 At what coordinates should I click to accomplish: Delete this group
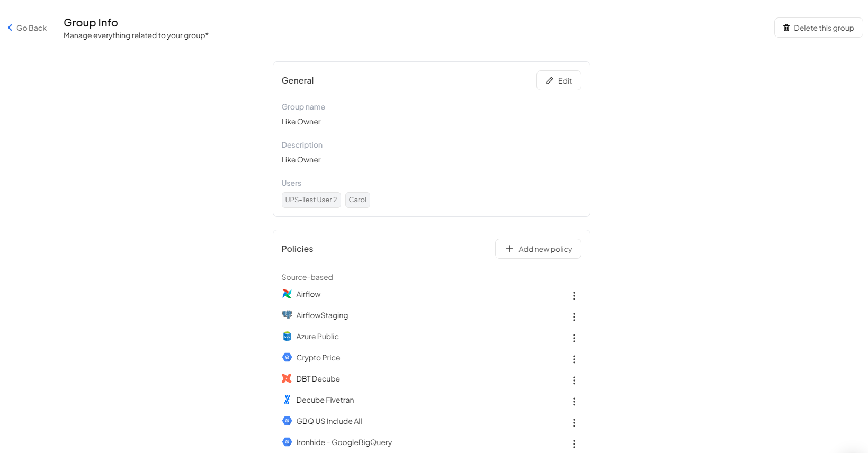tap(818, 28)
